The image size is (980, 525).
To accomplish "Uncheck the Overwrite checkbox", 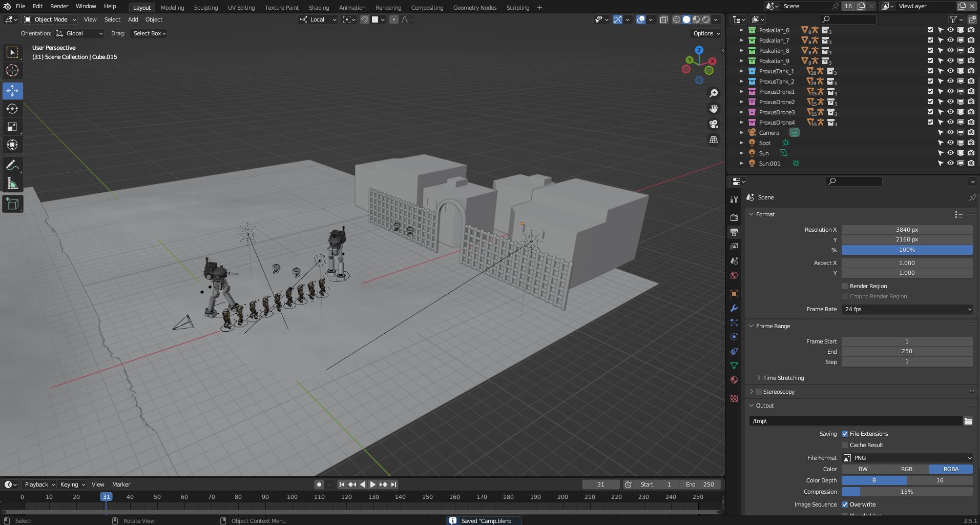I will [x=845, y=504].
